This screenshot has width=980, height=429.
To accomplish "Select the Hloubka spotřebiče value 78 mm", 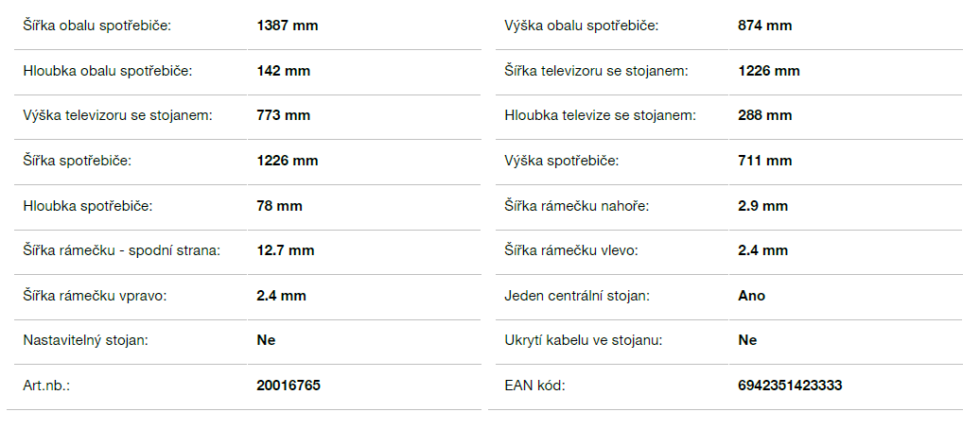I will 279,205.
